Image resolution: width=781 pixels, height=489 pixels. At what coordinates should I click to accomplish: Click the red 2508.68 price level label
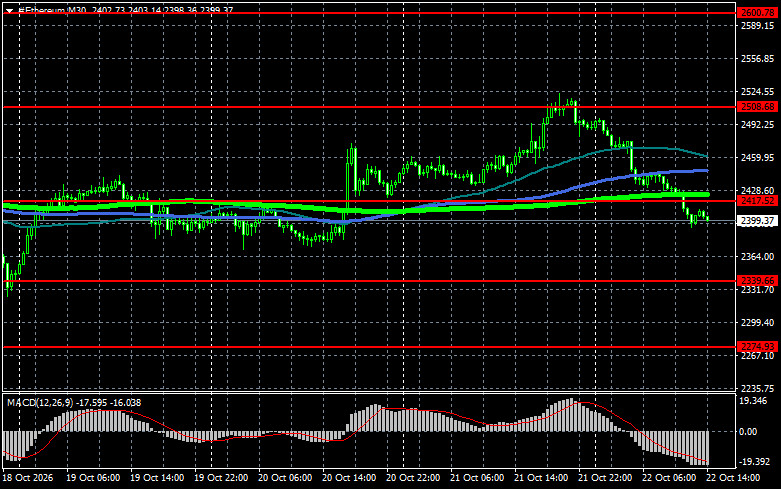pos(757,107)
